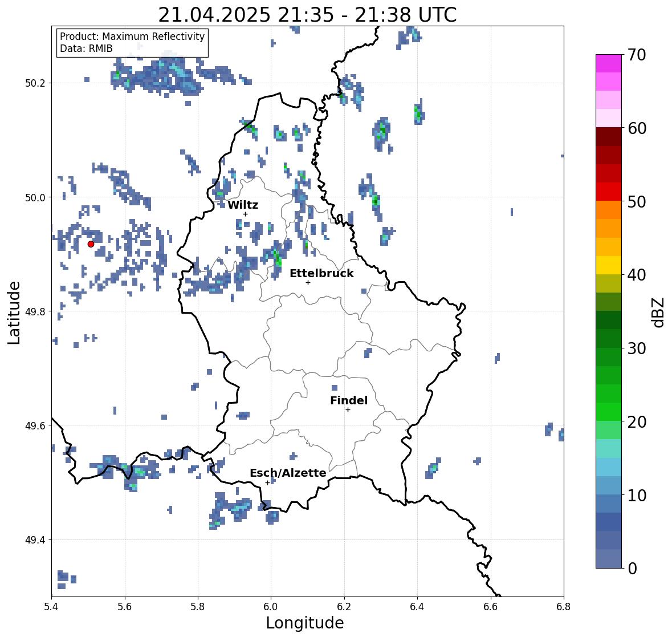Click the 70 colorbar tick label

point(637,55)
